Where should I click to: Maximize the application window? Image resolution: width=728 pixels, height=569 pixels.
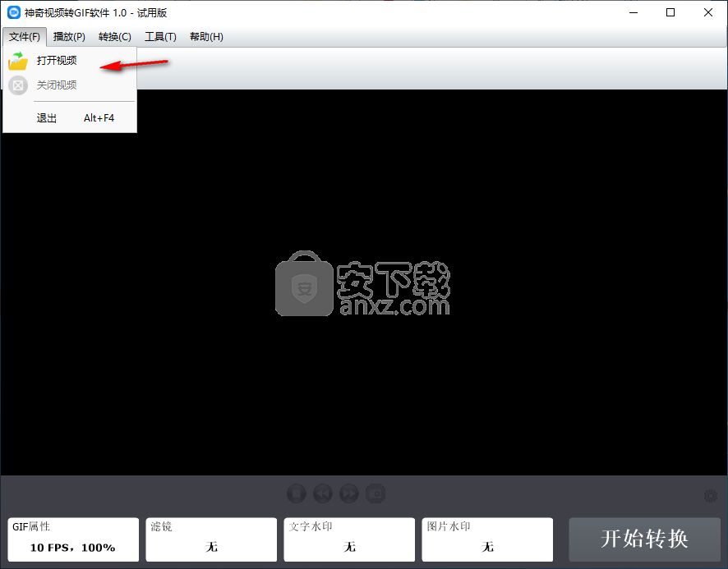tap(670, 12)
